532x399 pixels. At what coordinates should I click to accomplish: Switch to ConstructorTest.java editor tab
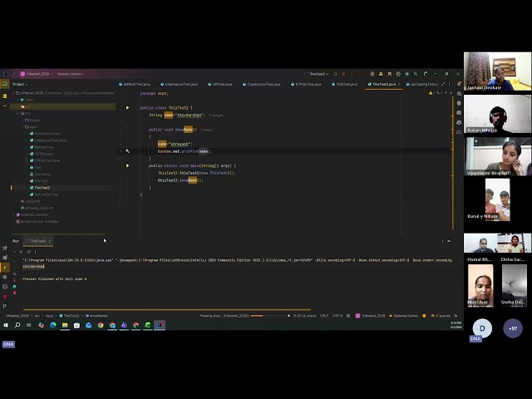click(261, 84)
